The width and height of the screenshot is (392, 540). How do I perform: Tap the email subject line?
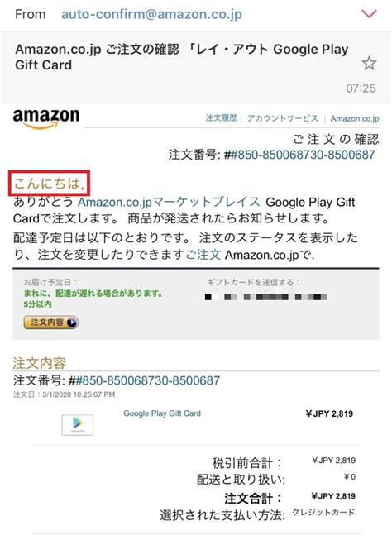[182, 57]
